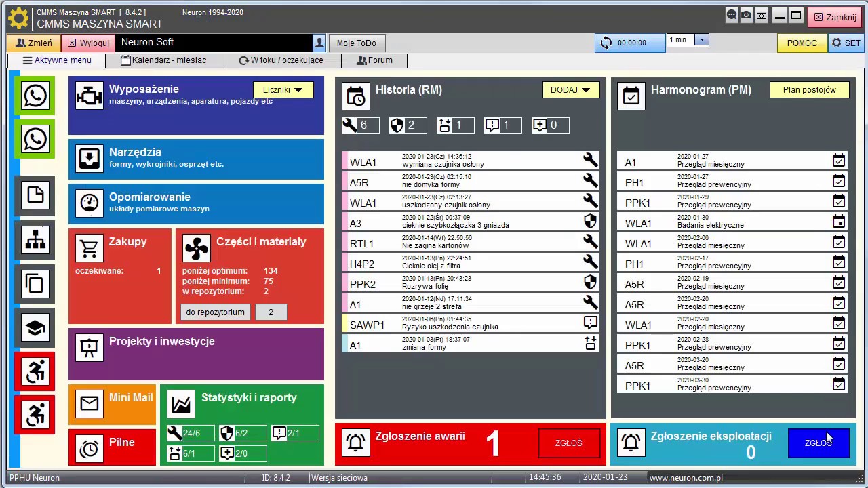Open the Forum tab
The width and height of the screenshot is (868, 488).
[x=374, y=60]
